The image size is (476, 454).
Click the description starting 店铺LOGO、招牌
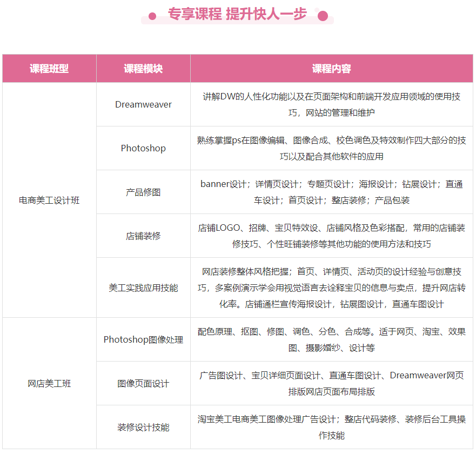[332, 236]
